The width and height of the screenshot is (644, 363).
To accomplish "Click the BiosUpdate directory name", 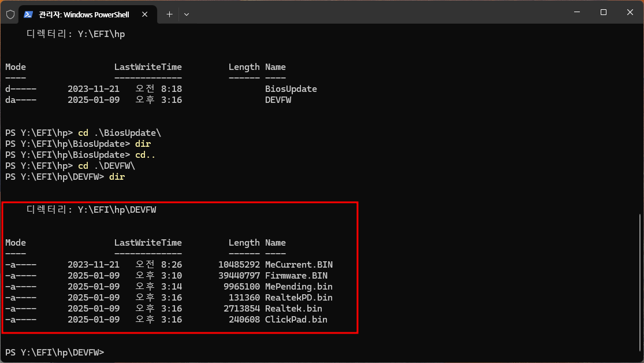I will [x=291, y=89].
